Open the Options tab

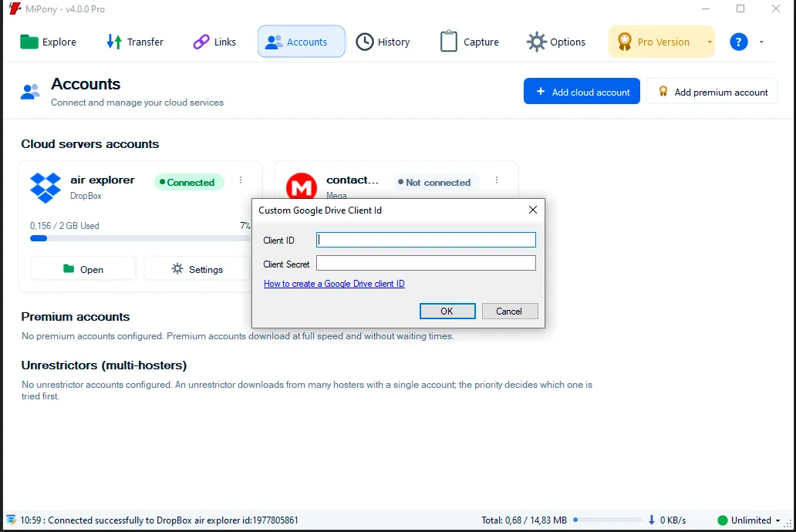tap(556, 42)
